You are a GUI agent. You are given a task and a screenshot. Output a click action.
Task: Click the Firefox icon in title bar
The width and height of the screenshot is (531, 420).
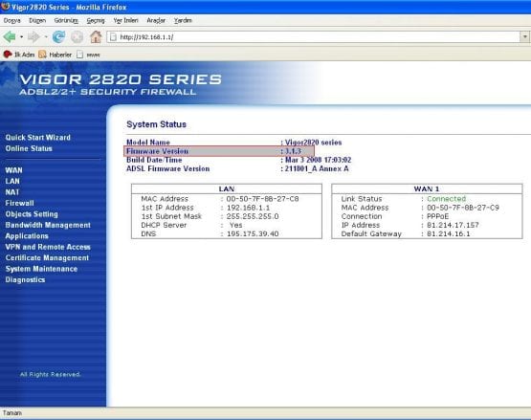tap(5, 7)
